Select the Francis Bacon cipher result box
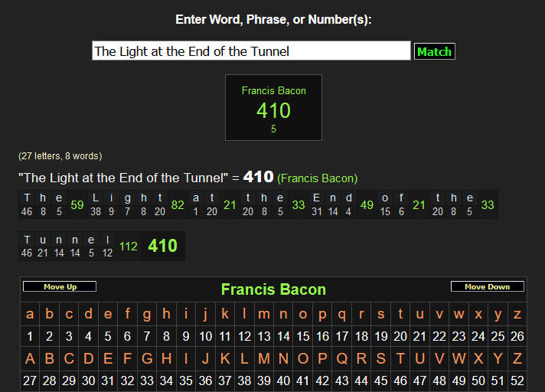 coord(273,108)
